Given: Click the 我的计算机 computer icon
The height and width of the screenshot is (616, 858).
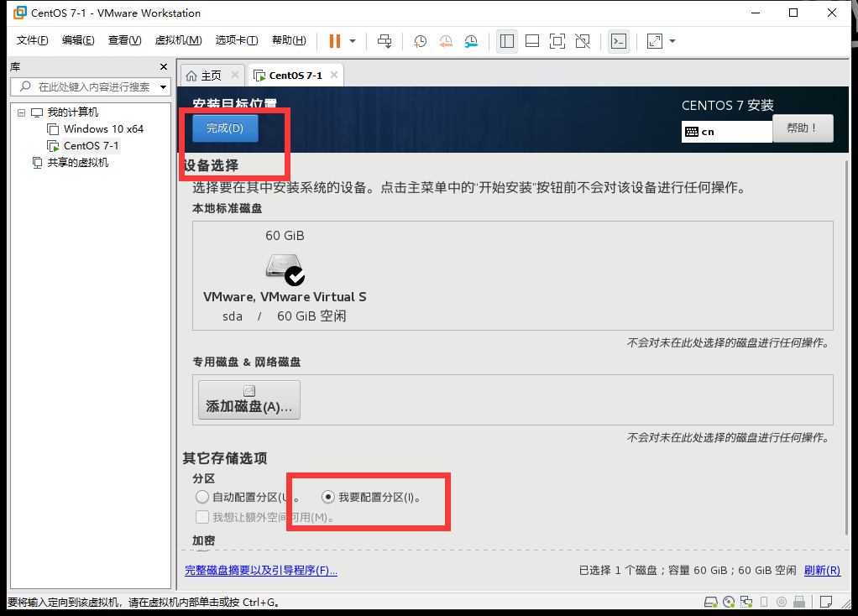Looking at the screenshot, I should point(37,112).
